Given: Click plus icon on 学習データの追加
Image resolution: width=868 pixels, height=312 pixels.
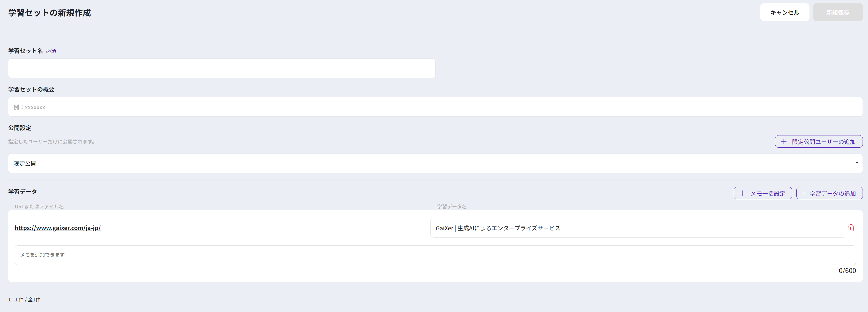Looking at the screenshot, I should (804, 193).
